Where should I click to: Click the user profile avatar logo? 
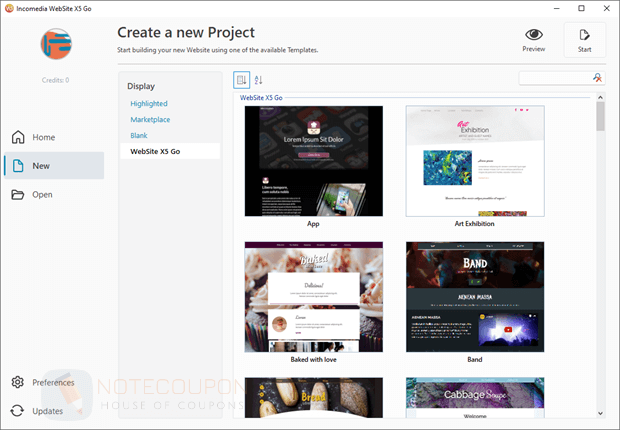click(x=56, y=44)
